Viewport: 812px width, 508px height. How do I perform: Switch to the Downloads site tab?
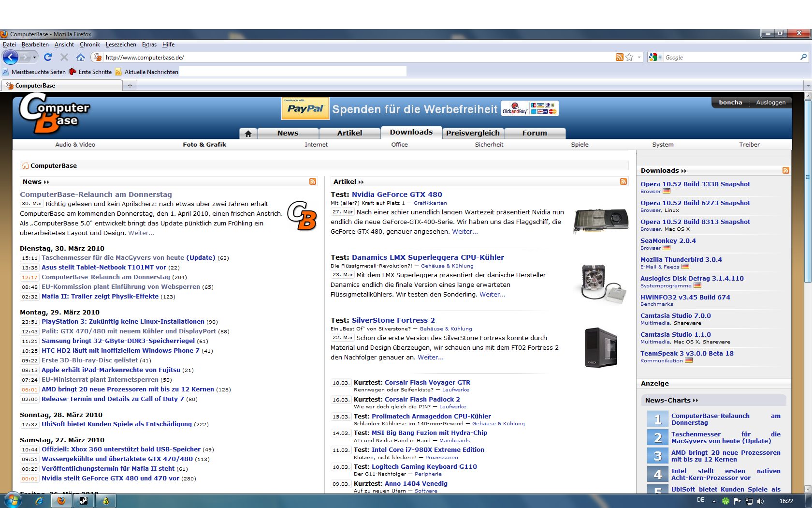point(411,132)
